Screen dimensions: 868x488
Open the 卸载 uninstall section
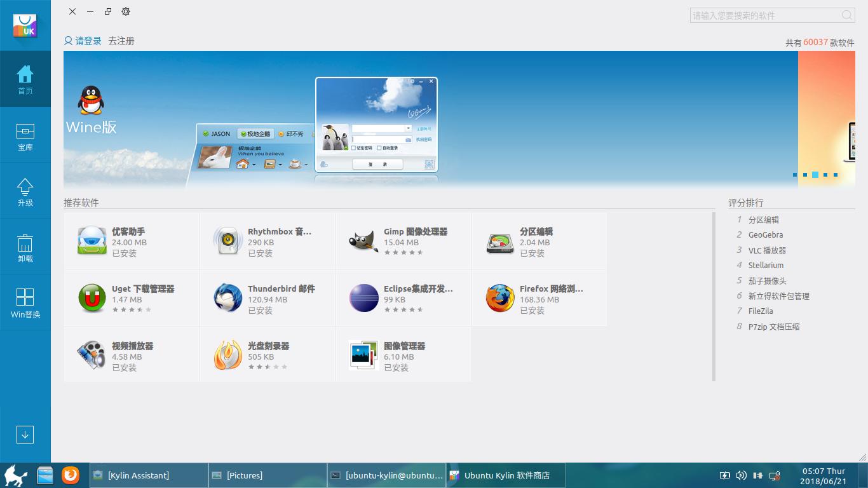[x=25, y=247]
